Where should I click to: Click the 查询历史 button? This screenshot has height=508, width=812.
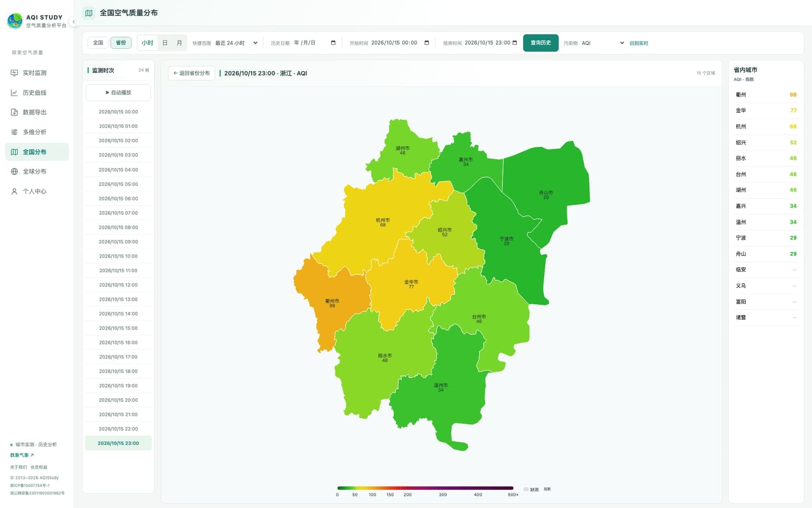(540, 43)
